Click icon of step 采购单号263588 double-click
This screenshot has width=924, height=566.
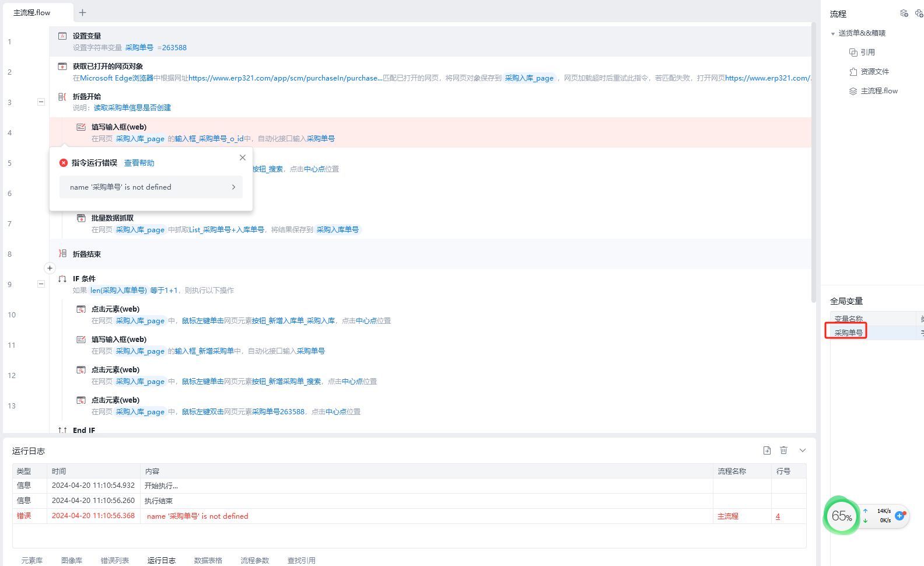point(81,400)
